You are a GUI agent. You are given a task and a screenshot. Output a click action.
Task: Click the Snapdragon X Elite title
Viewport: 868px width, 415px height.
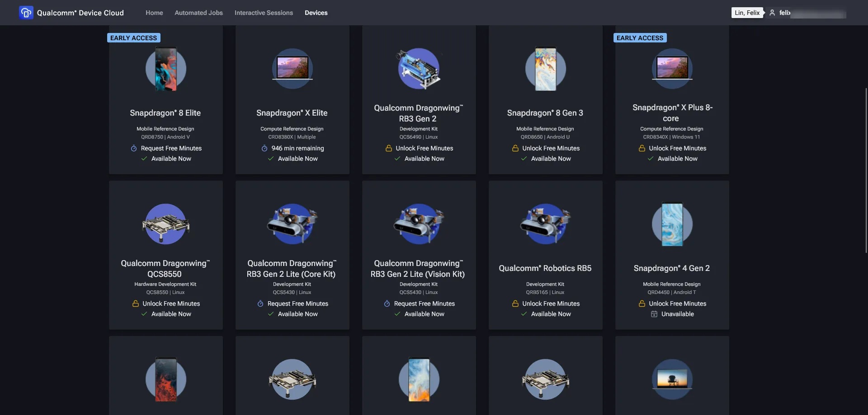tap(292, 113)
